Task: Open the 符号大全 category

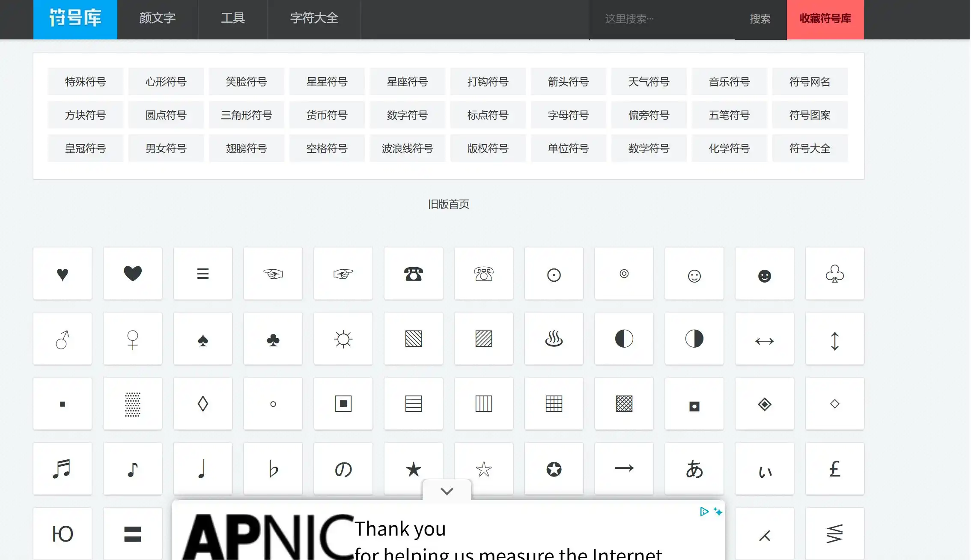Action: (810, 148)
